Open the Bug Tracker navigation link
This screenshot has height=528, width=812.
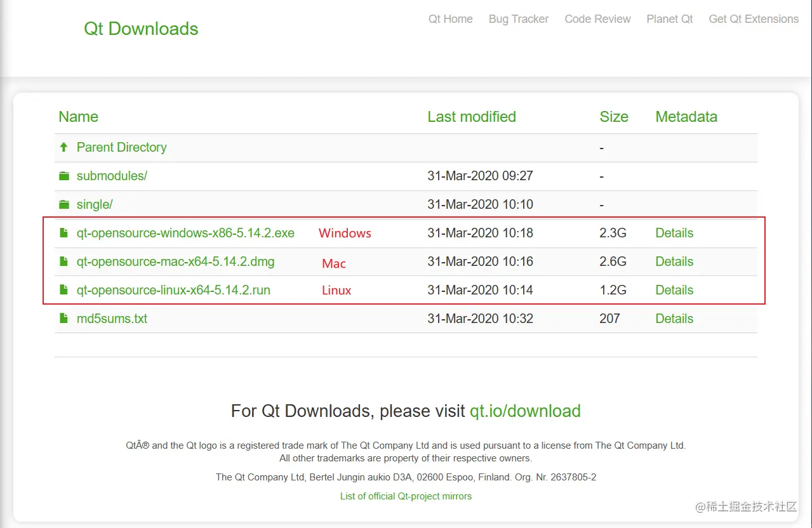point(519,19)
